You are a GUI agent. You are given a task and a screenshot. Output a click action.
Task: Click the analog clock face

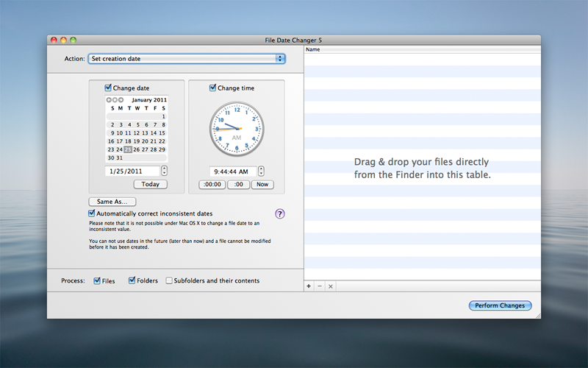[x=237, y=129]
